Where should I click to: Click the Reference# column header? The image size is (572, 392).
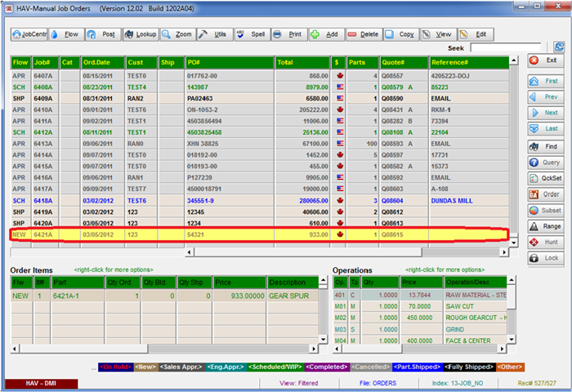[x=469, y=62]
